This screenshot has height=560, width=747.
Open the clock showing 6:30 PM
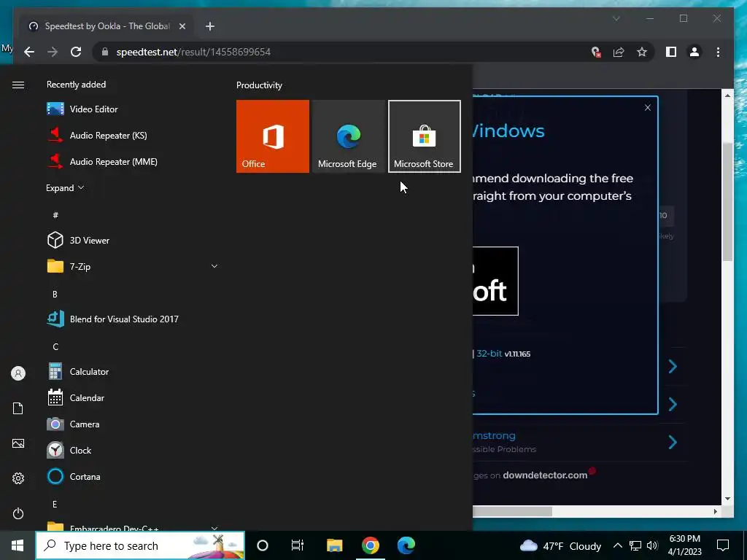point(684,545)
